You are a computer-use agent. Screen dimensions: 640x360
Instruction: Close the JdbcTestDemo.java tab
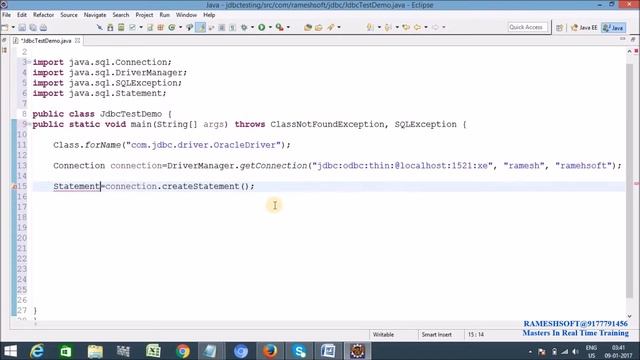click(78, 40)
